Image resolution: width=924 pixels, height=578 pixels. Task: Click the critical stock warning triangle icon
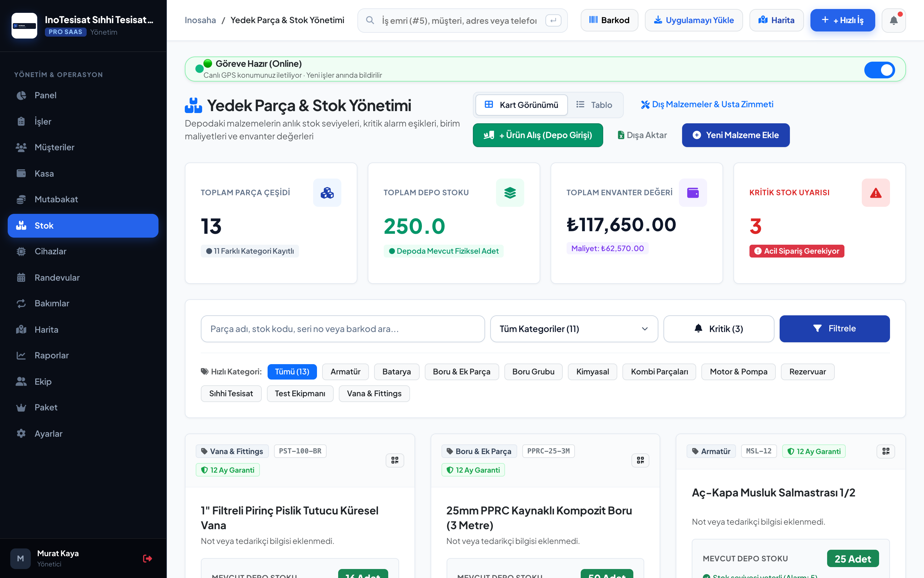[x=876, y=193]
